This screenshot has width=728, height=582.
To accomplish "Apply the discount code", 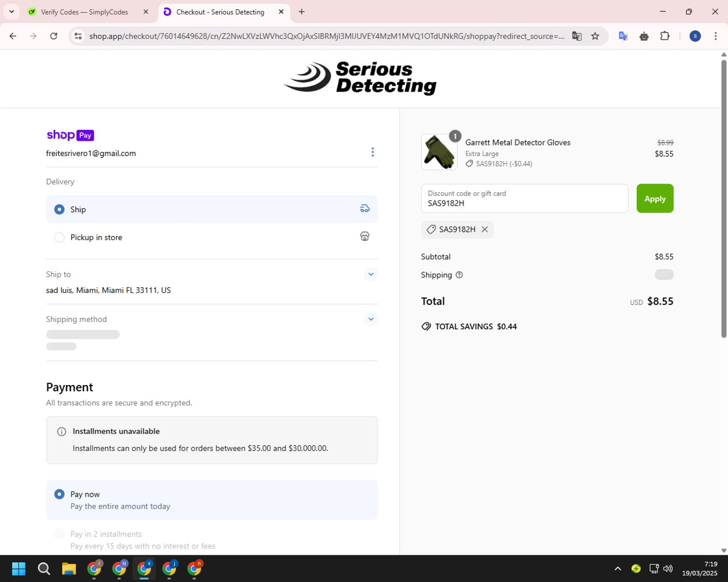I will click(655, 198).
